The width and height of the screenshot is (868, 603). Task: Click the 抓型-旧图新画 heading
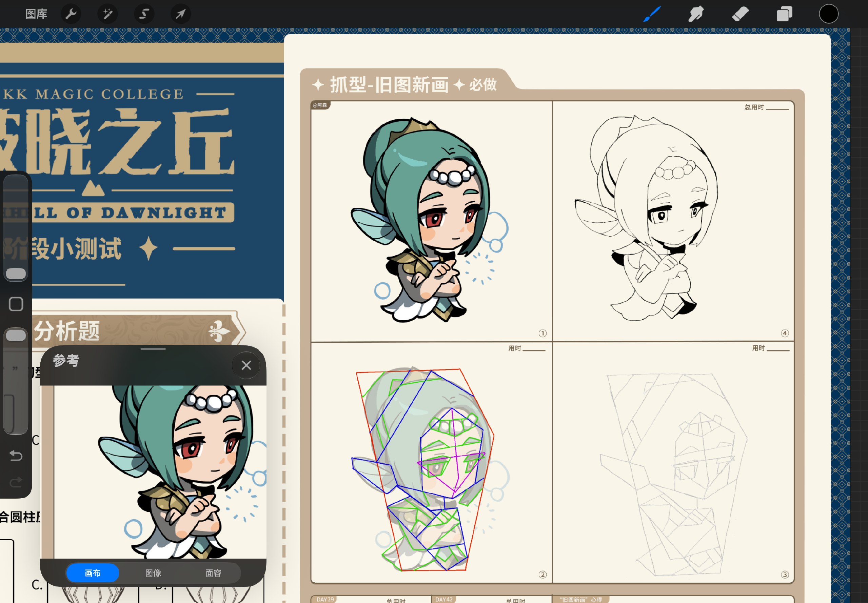pos(389,85)
